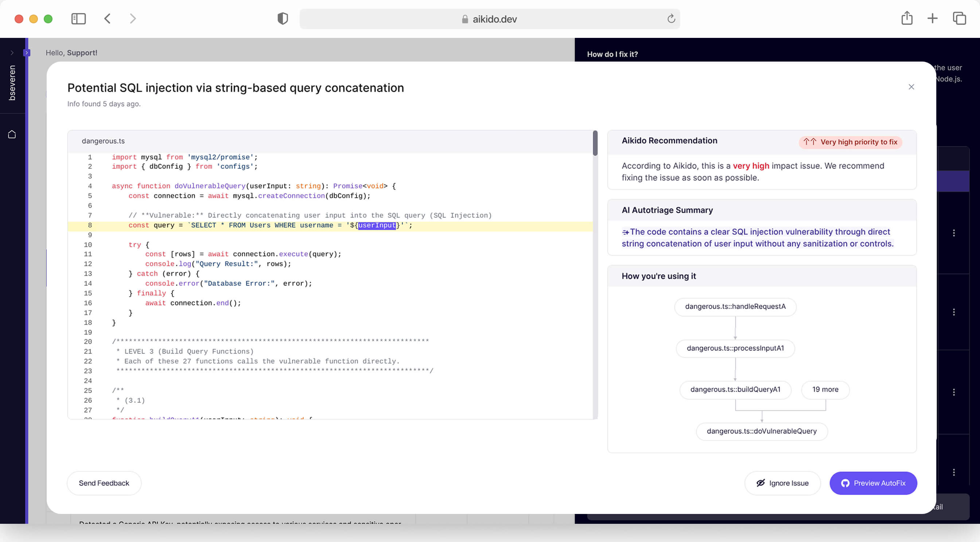Click the Safari share icon
This screenshot has height=542, width=980.
(x=907, y=18)
